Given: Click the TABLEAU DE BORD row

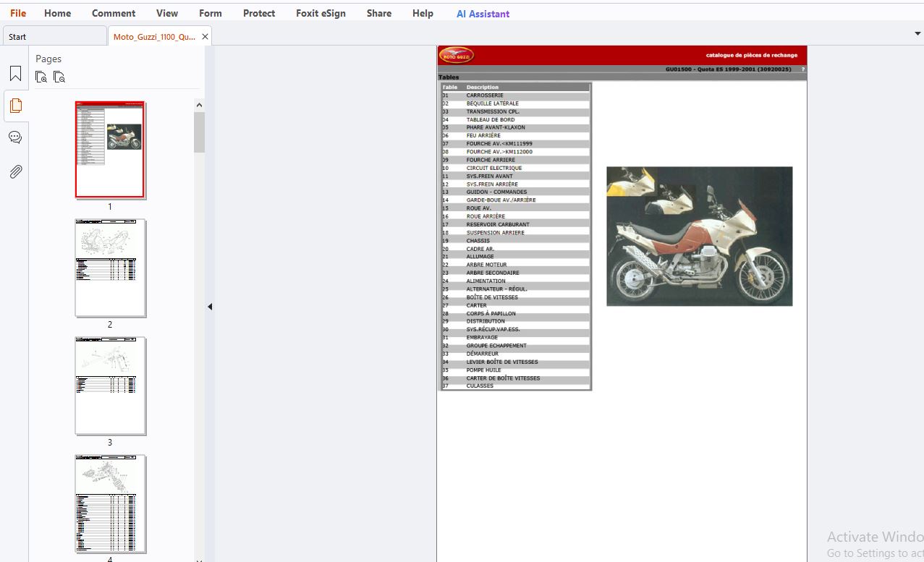Looking at the screenshot, I should (x=516, y=119).
